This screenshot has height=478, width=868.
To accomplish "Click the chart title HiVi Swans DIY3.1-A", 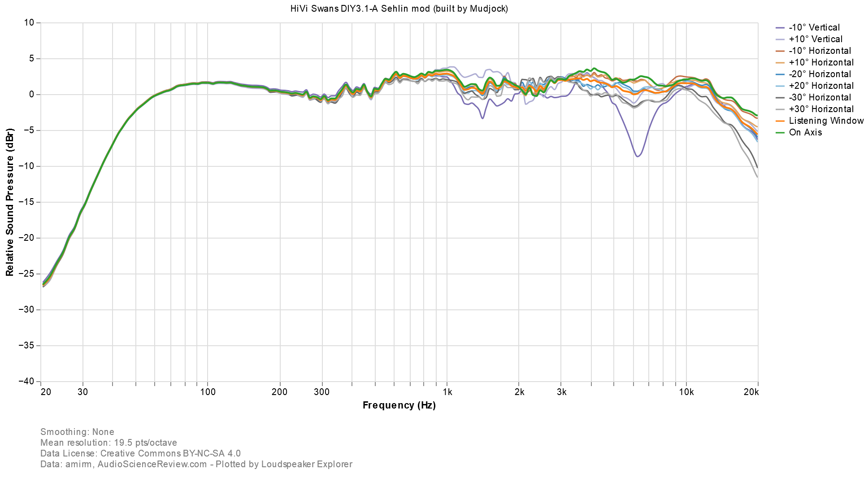I will tap(399, 9).
